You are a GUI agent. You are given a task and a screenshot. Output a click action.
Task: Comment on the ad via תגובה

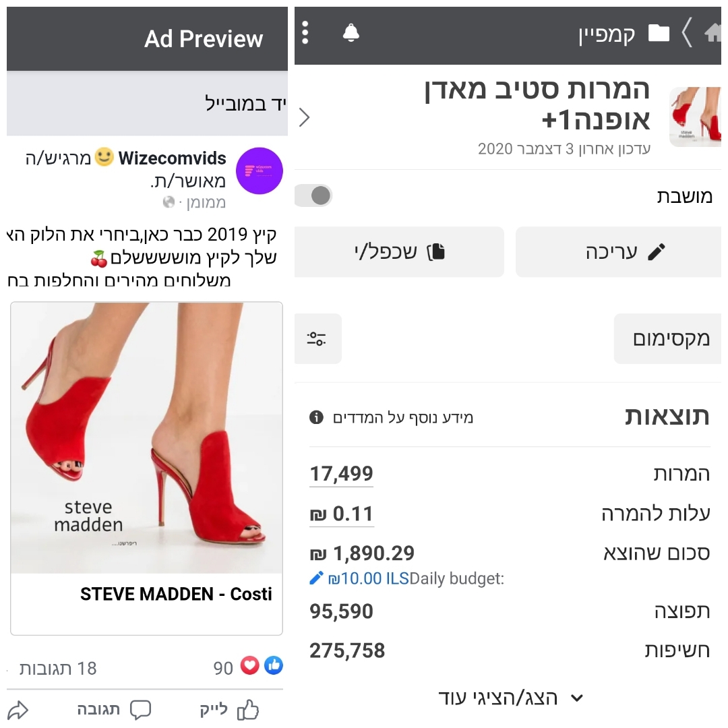(x=114, y=709)
